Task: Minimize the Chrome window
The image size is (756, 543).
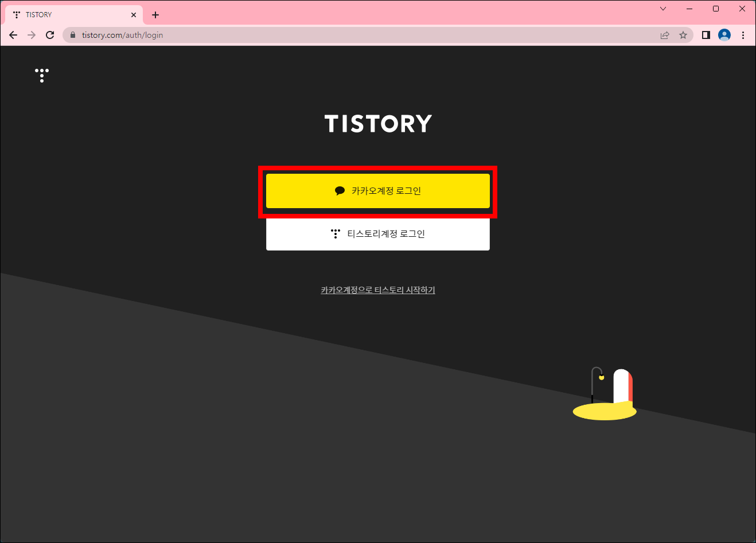Action: tap(689, 9)
